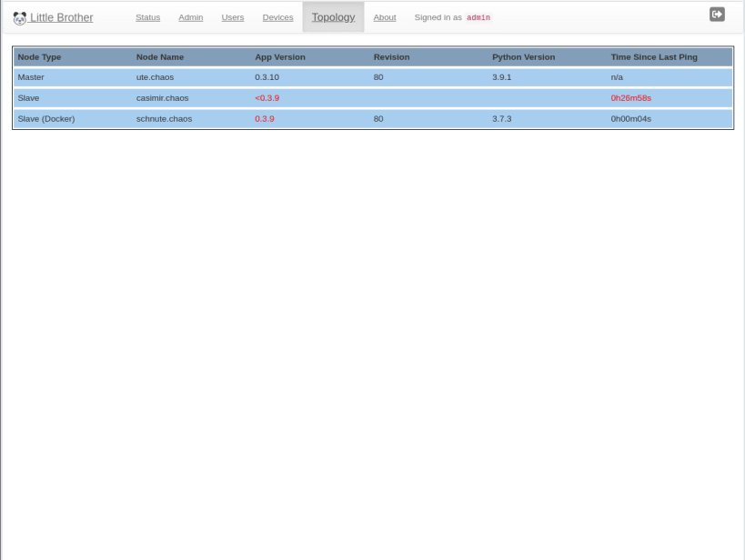Open the Little Brother home link
Viewport: 745px width, 560px height.
[53, 17]
